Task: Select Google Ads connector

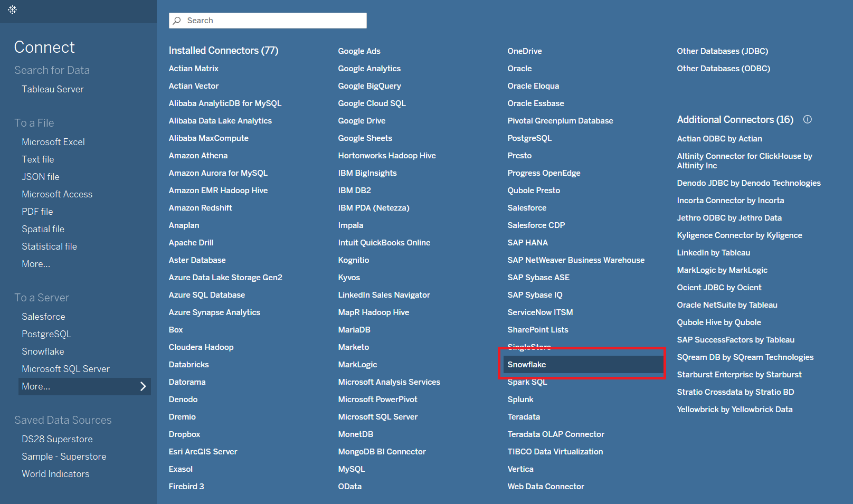Action: (359, 51)
